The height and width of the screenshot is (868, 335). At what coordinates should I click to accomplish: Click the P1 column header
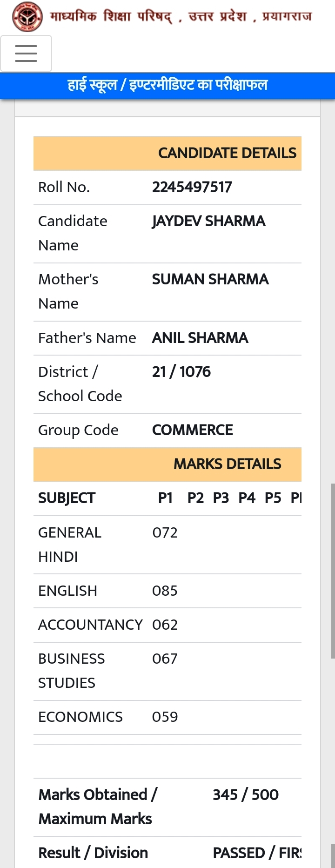[x=165, y=498]
